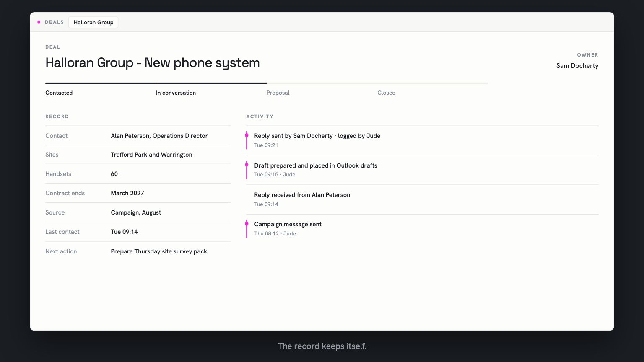Click the DEALS breadcrumb label
This screenshot has height=362, width=644.
pyautogui.click(x=55, y=22)
